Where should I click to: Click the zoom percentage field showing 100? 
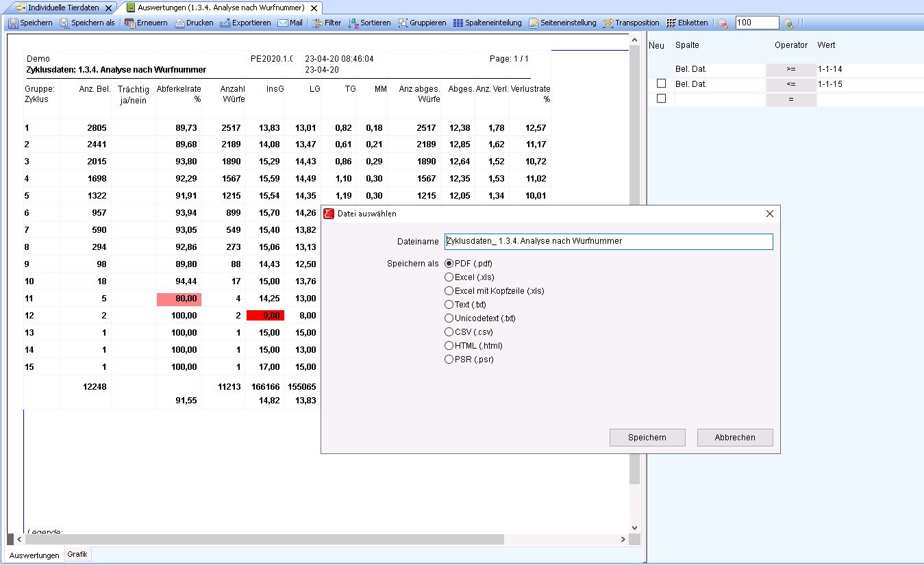coord(757,23)
